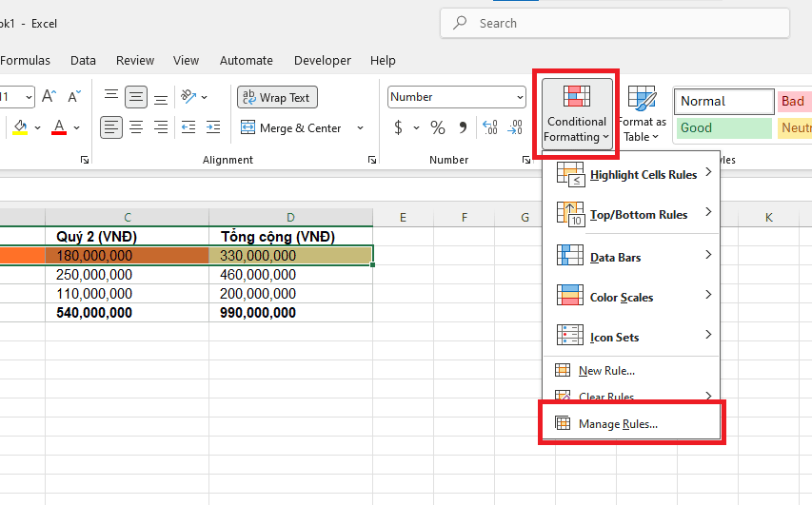Viewport: 812px width, 505px height.
Task: Open the Automate tab
Action: pos(246,61)
